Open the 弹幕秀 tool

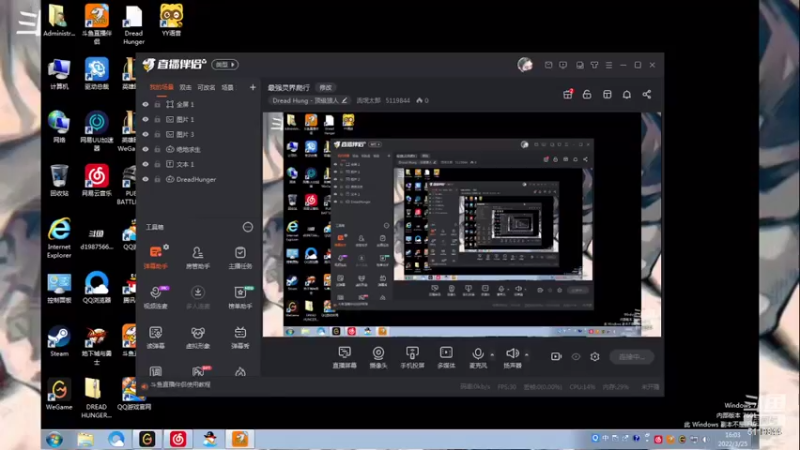click(240, 337)
